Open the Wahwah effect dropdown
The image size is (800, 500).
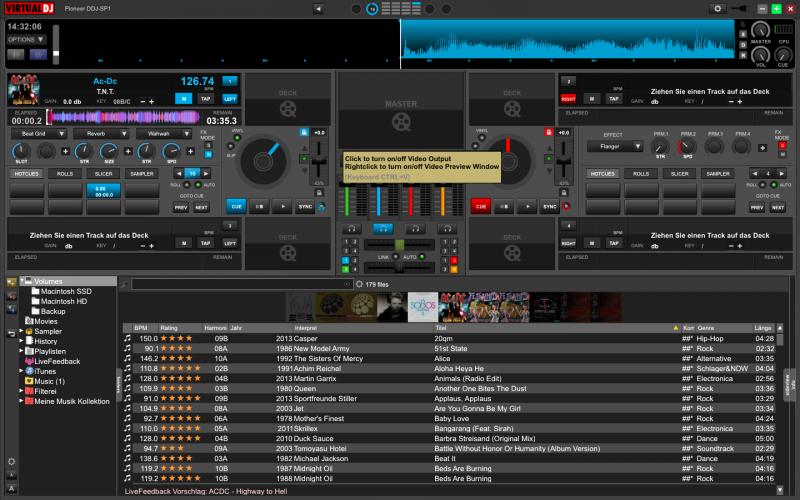(x=164, y=134)
